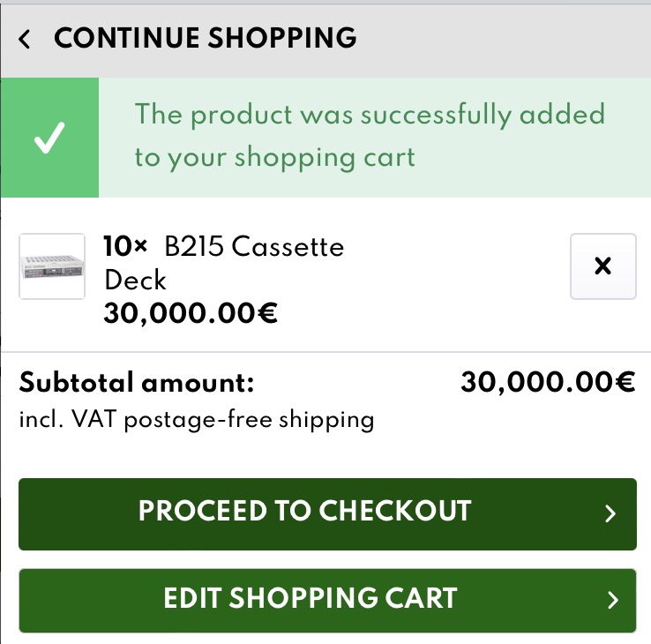The width and height of the screenshot is (651, 644).
Task: Click the back chevron beside Continue Shopping
Action: [25, 40]
